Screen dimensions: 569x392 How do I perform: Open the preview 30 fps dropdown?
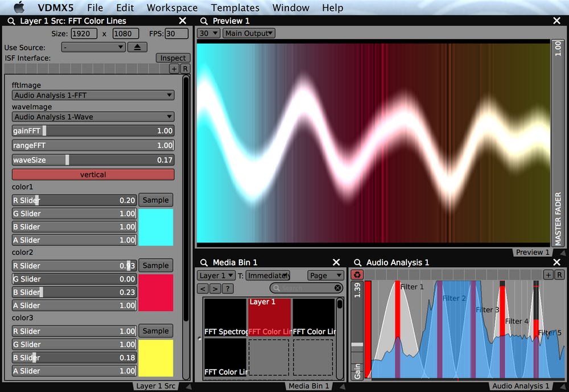pyautogui.click(x=209, y=34)
